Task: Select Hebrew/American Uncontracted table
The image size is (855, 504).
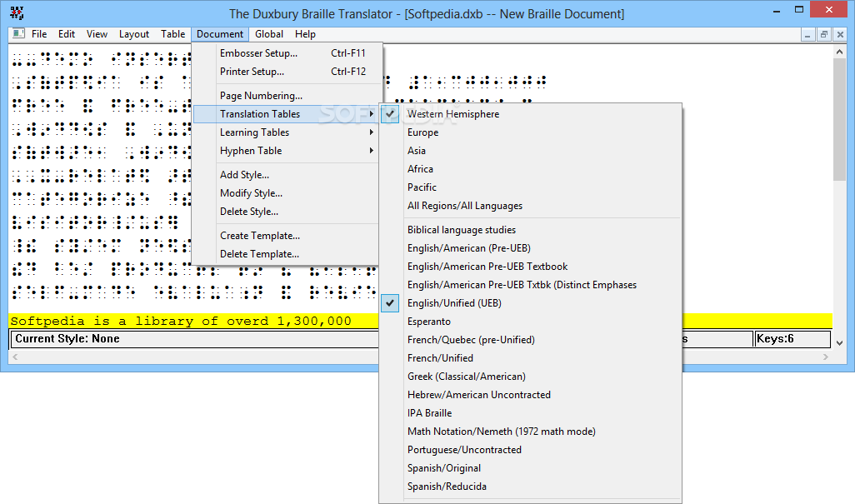Action: point(530,395)
